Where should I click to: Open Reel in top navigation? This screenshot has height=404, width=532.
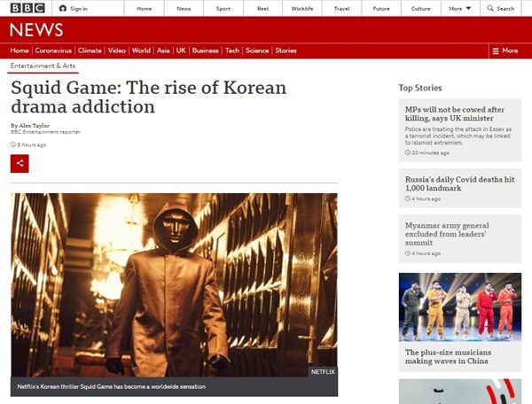coord(263,9)
